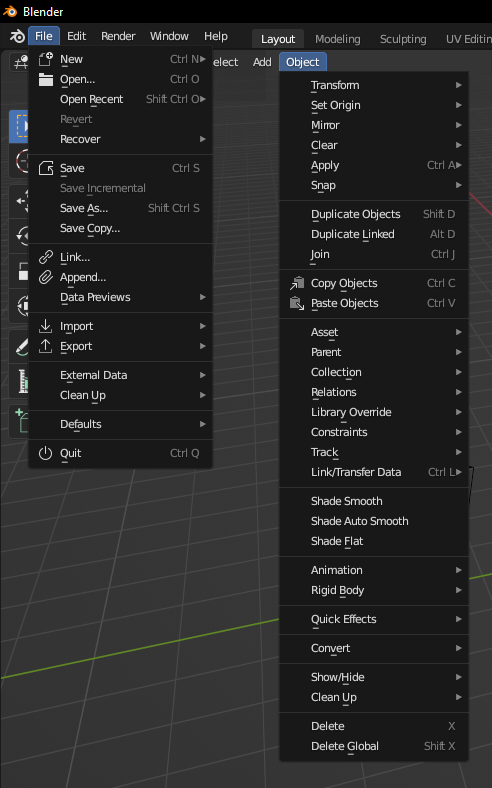The width and height of the screenshot is (492, 788).
Task: Expand the Asset submenu
Action: click(374, 332)
